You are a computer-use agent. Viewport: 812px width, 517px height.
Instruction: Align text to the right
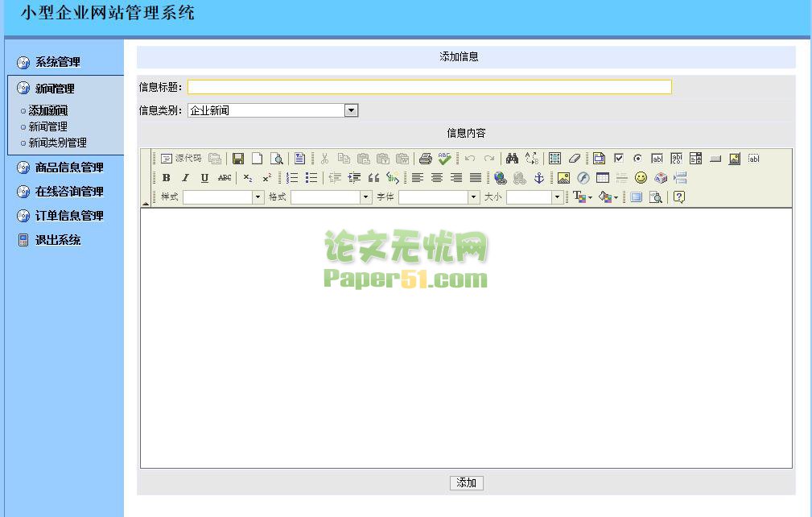(x=456, y=178)
